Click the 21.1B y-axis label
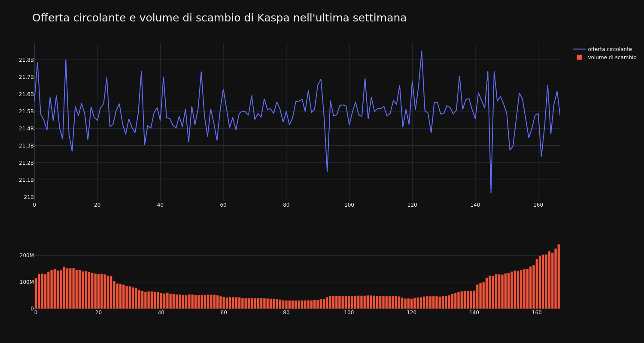The height and width of the screenshot is (343, 644). click(x=26, y=180)
